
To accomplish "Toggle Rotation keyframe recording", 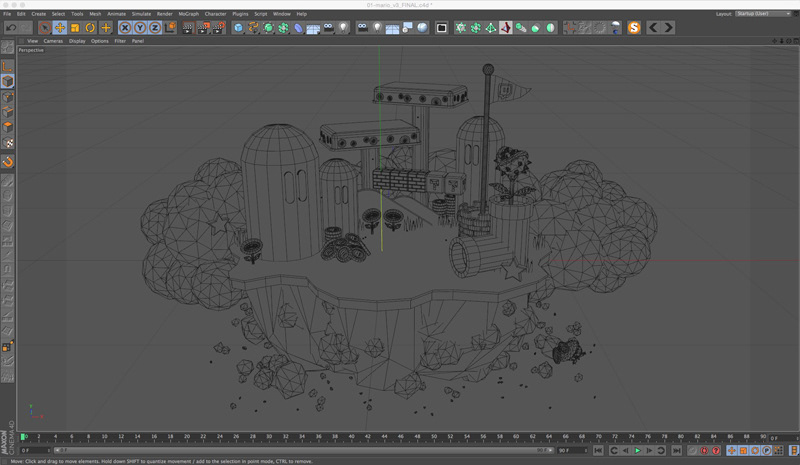I will (755, 450).
